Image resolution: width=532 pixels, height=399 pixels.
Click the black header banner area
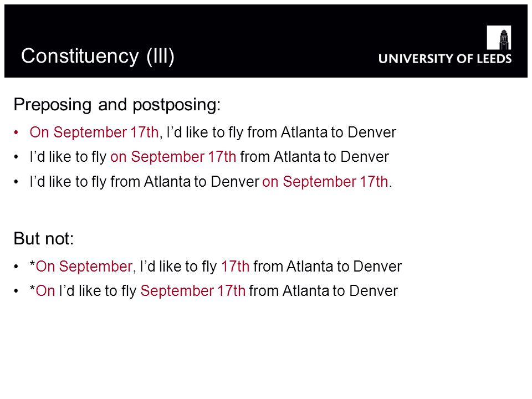(266, 41)
